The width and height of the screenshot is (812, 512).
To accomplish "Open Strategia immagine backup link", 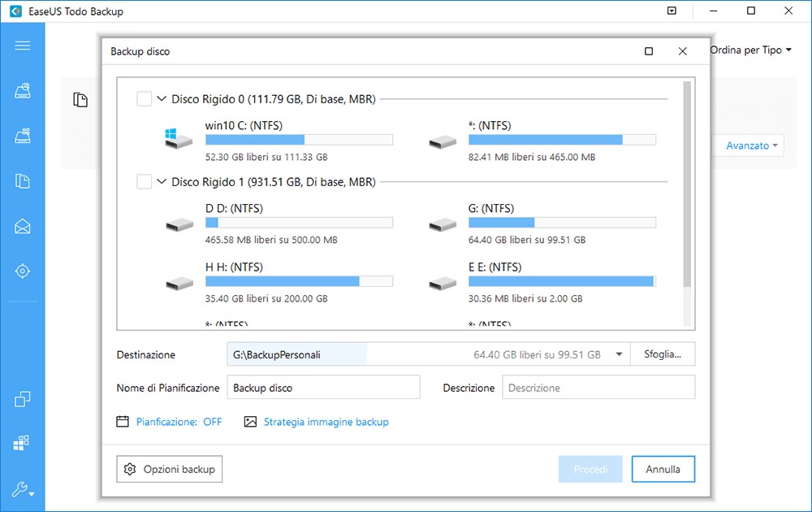I will pos(326,422).
